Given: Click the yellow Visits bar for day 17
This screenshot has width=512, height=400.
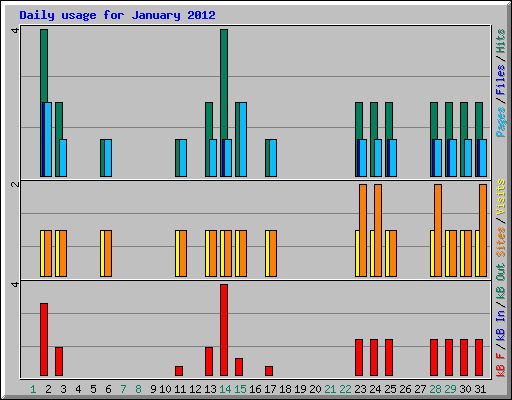Looking at the screenshot, I should [x=267, y=253].
